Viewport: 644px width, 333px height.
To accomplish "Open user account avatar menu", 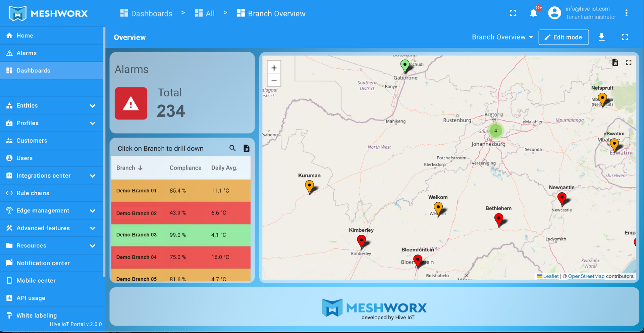I will pyautogui.click(x=554, y=13).
